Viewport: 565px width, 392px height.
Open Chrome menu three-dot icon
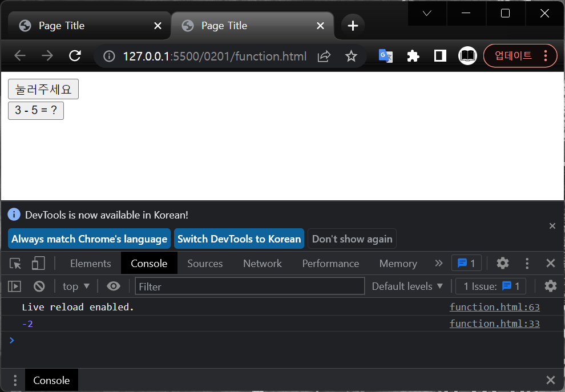[546, 56]
